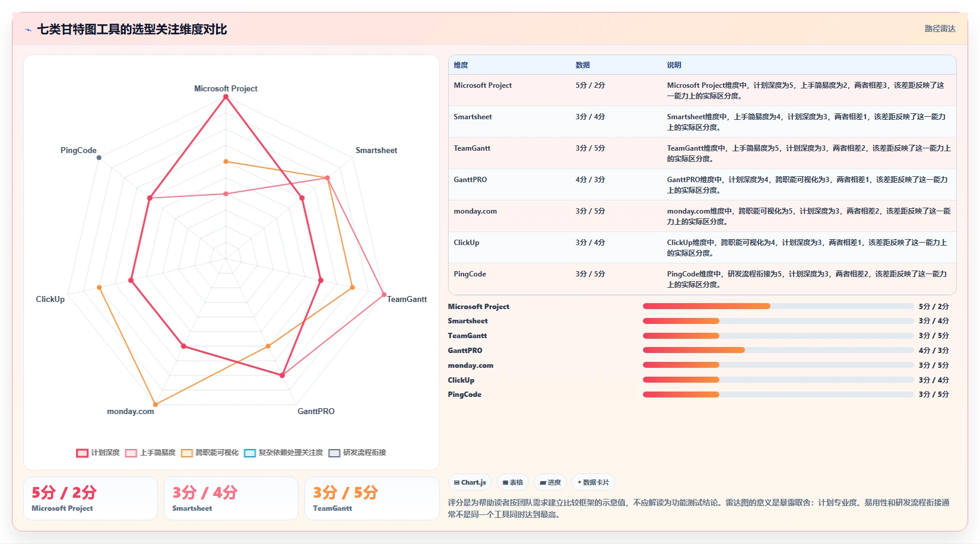
Task: Click the 表格 chip
Action: [x=513, y=482]
